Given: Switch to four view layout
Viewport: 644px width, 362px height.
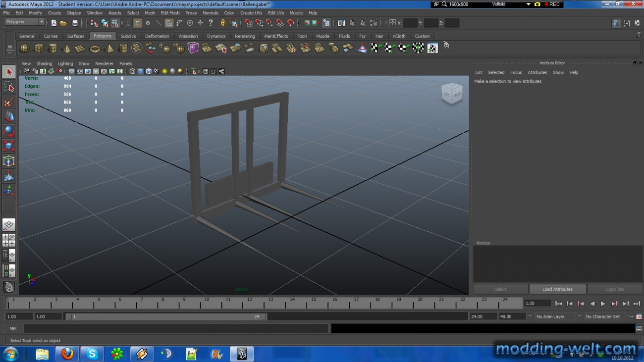Looking at the screenshot, I should tap(9, 240).
